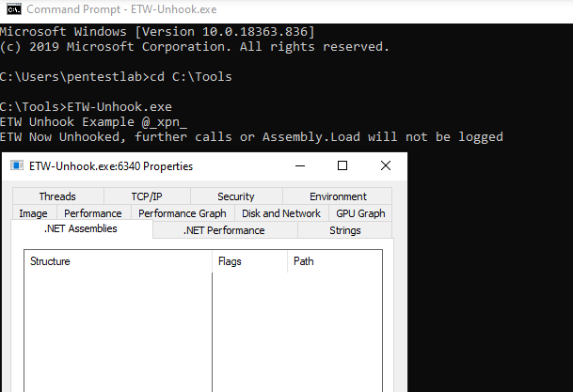Image resolution: width=573 pixels, height=392 pixels.
Task: Show the Performance Graph tab
Action: coord(182,213)
